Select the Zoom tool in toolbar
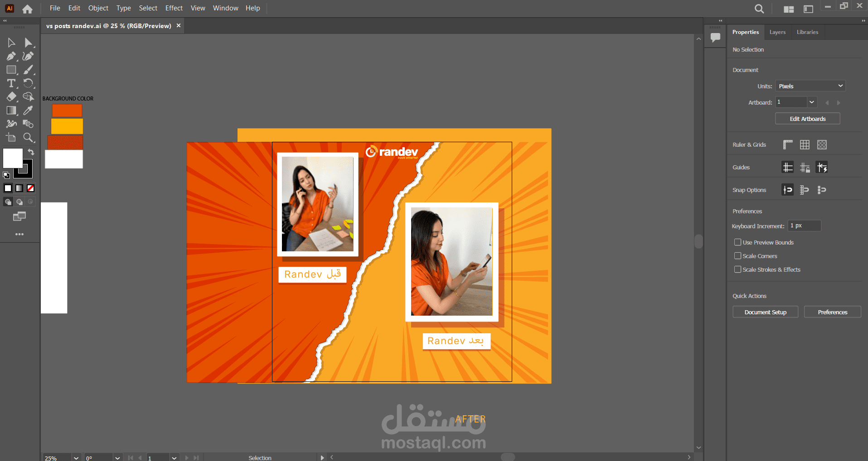868x461 pixels. pos(28,138)
